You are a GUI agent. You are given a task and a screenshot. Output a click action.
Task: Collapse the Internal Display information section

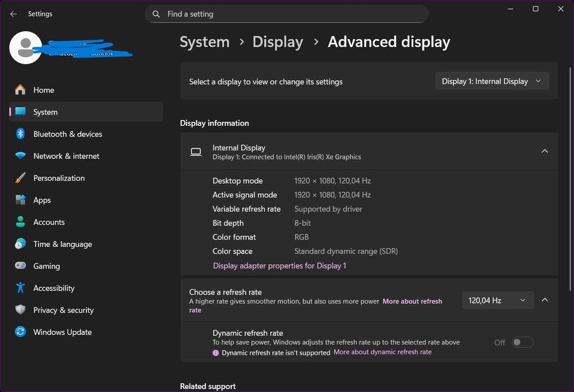click(x=545, y=151)
